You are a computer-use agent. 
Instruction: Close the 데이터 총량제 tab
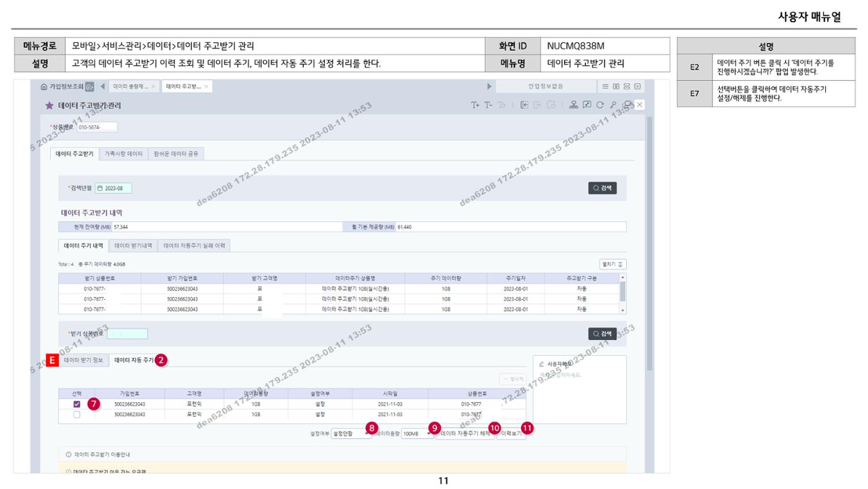point(153,86)
